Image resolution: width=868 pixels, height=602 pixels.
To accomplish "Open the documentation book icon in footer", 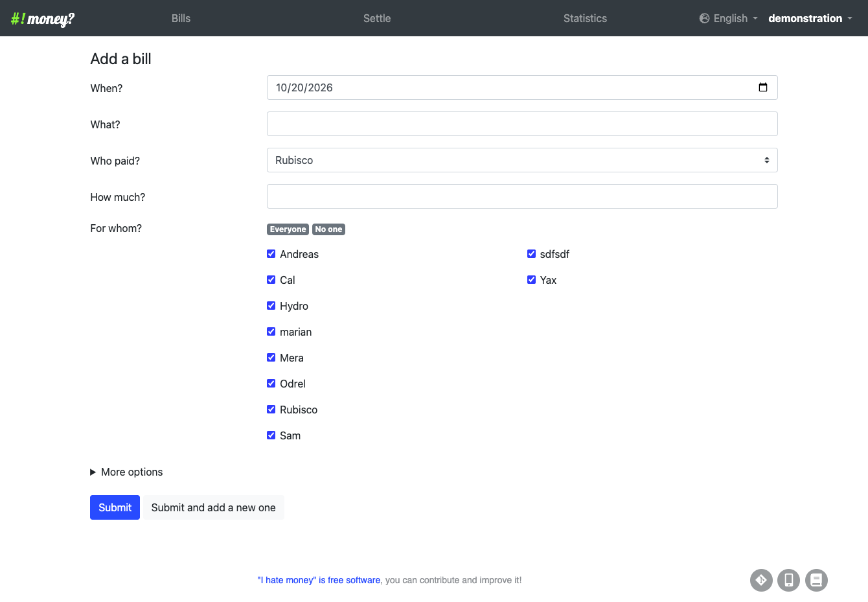I will click(x=816, y=580).
